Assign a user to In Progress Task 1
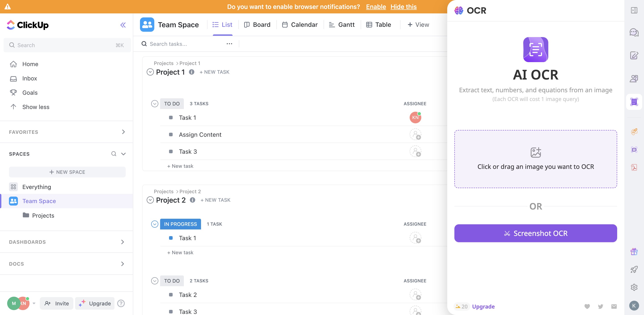644x315 pixels. [x=415, y=238]
